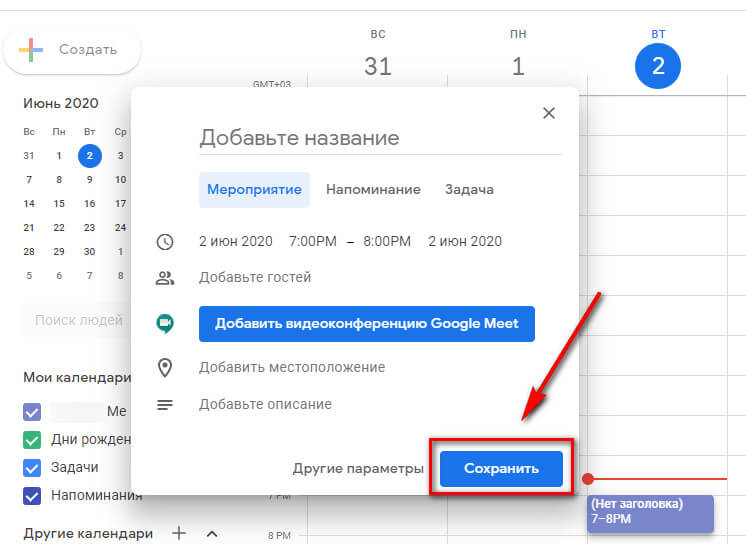This screenshot has height=544, width=746.
Task: Click Добавить местоположение field
Action: click(292, 367)
